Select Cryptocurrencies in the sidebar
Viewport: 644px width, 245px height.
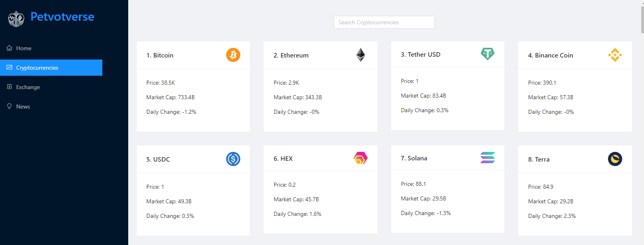coord(37,68)
